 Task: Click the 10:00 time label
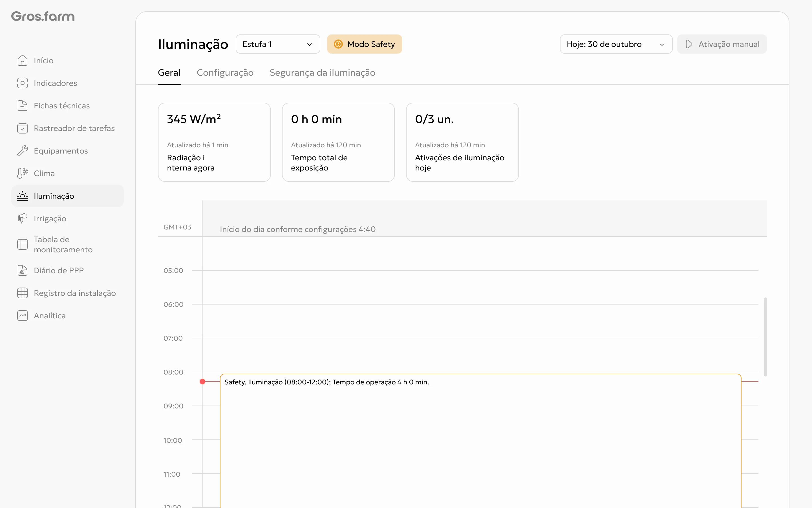173,441
